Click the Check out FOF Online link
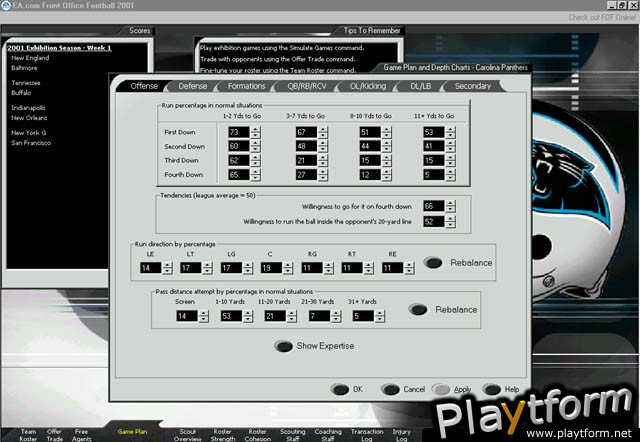This screenshot has height=442, width=640. click(x=602, y=18)
